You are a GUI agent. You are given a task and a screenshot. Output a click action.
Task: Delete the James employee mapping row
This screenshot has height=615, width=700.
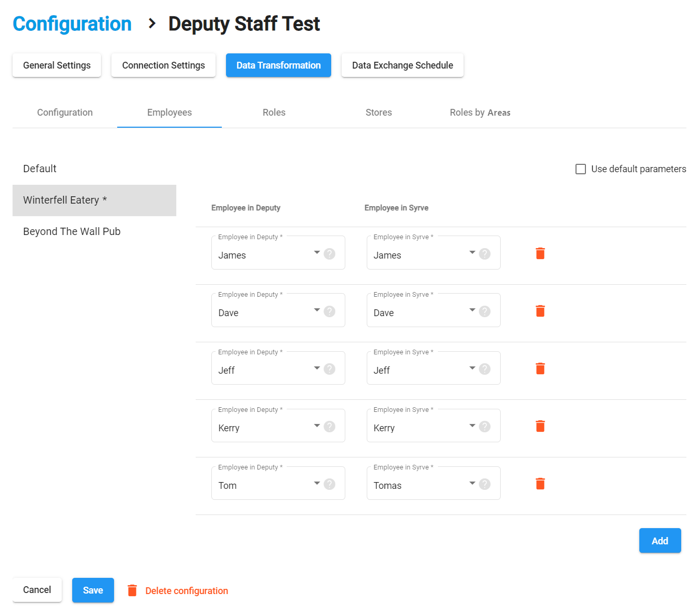click(540, 254)
